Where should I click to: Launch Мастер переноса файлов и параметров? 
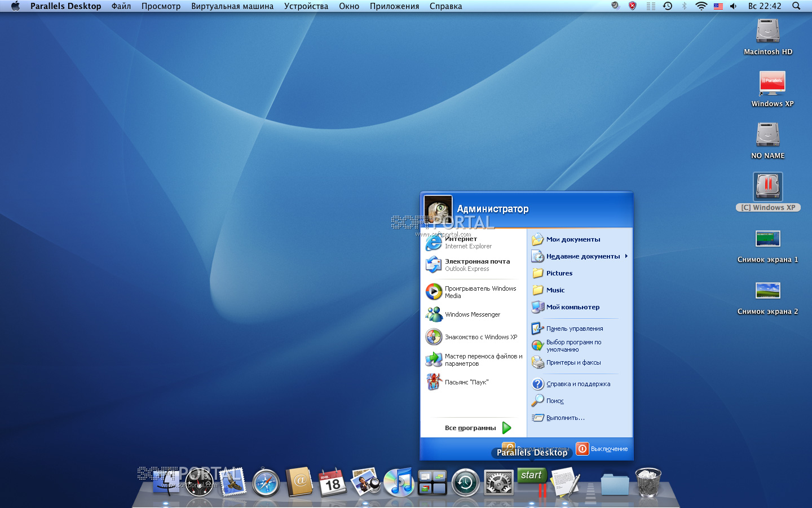(473, 360)
